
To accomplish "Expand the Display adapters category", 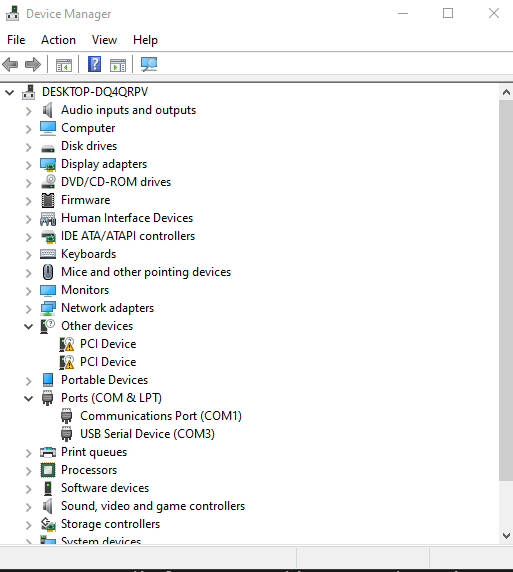I will 28,165.
